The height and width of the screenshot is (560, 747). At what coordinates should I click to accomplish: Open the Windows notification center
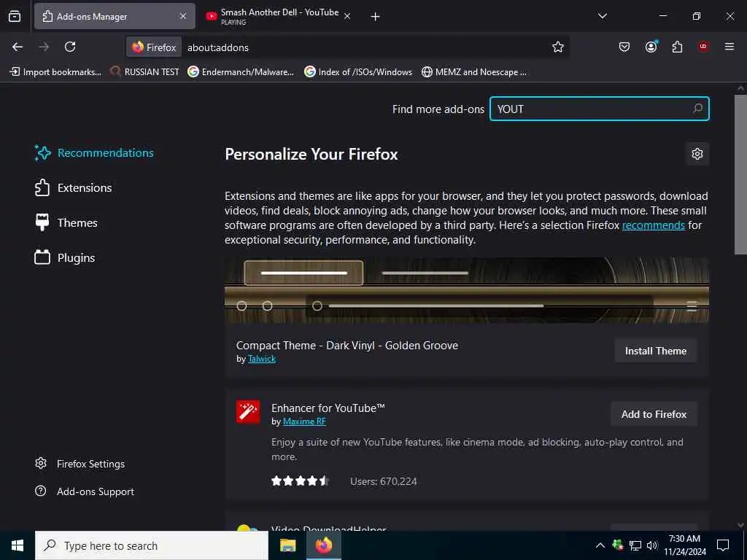click(x=723, y=545)
